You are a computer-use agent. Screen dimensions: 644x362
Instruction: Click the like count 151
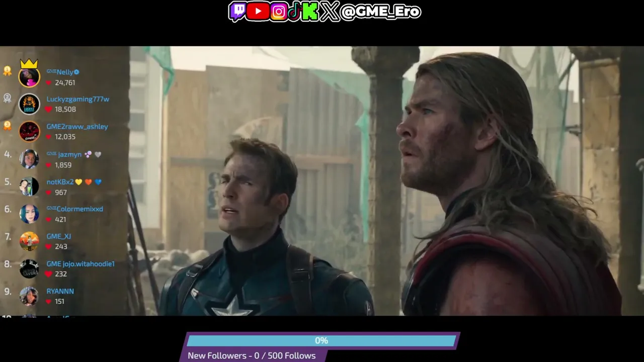point(60,302)
